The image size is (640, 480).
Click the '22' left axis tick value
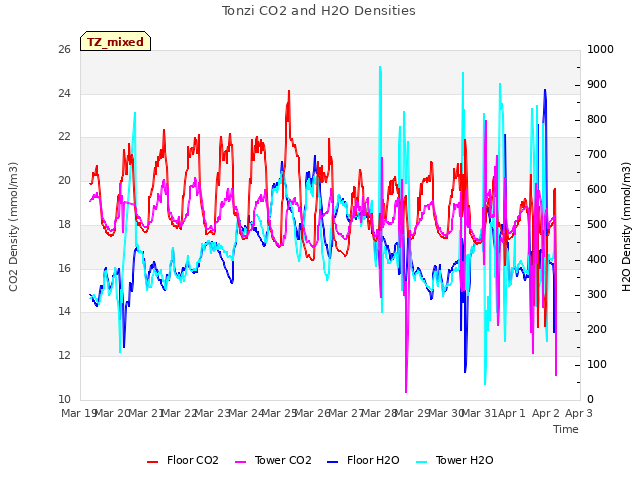click(64, 137)
